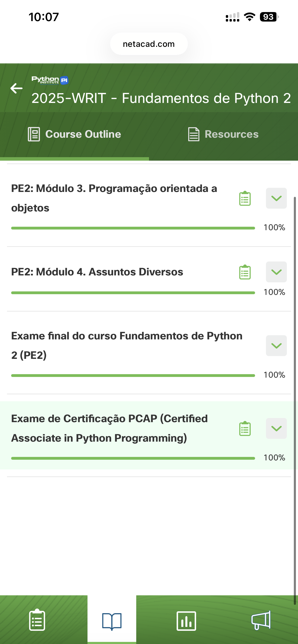Expand the PCAP certification exam chevron
298x644 pixels.
coord(276,428)
